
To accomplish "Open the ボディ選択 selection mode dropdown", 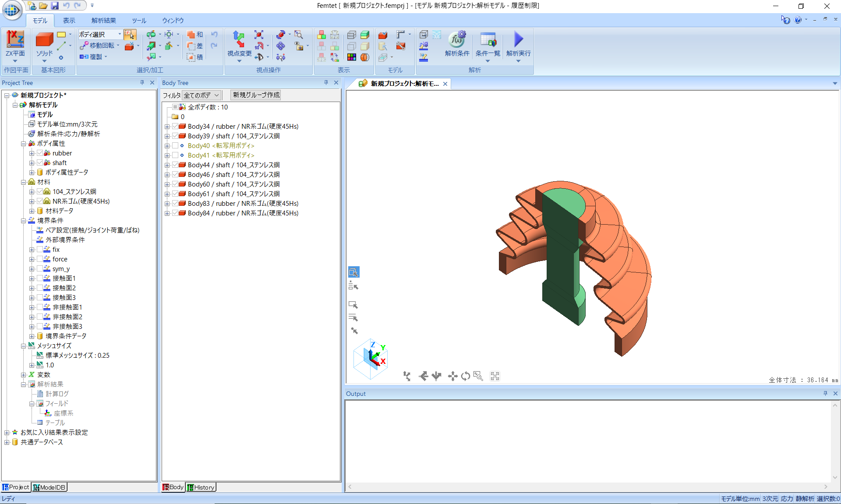I will tap(119, 34).
